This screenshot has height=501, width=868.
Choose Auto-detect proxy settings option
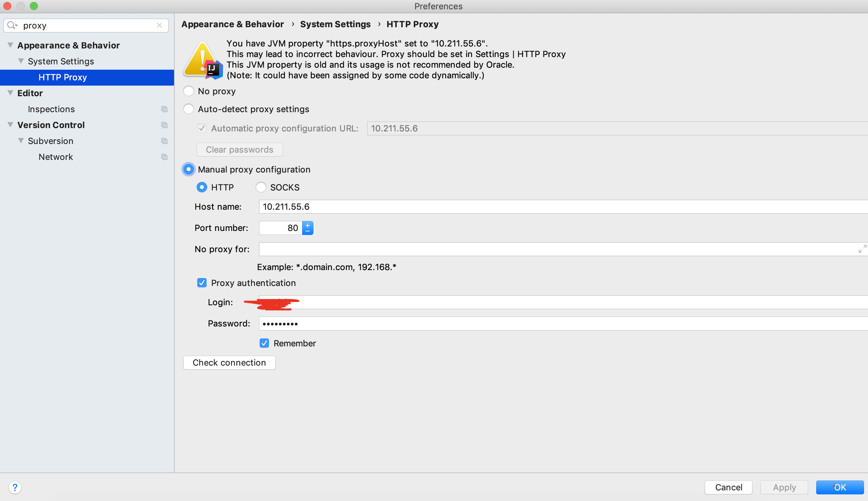[188, 109]
